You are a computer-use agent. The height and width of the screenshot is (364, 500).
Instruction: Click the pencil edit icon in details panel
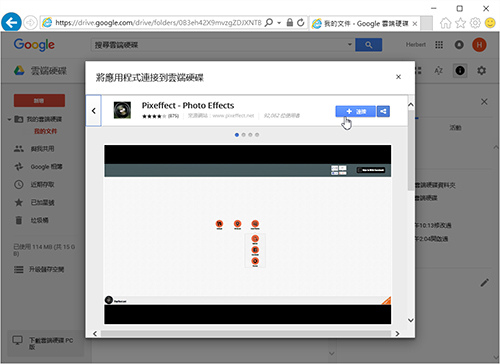pos(484,283)
